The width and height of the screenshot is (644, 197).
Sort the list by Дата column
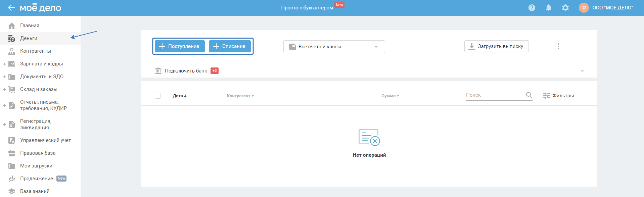tap(180, 96)
